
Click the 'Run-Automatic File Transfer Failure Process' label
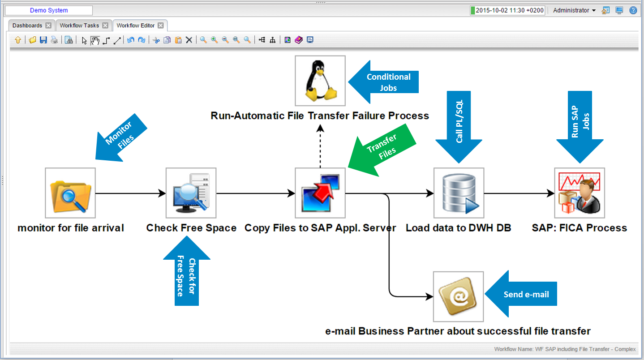pyautogui.click(x=320, y=116)
